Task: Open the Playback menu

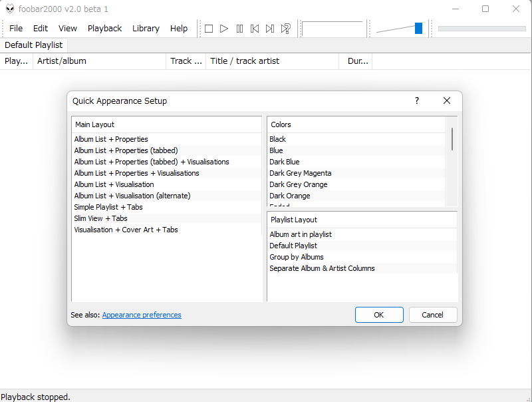Action: click(x=104, y=28)
